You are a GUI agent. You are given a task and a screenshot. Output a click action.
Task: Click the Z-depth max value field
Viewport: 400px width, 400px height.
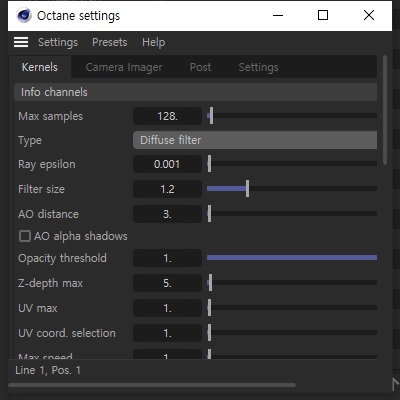[167, 283]
